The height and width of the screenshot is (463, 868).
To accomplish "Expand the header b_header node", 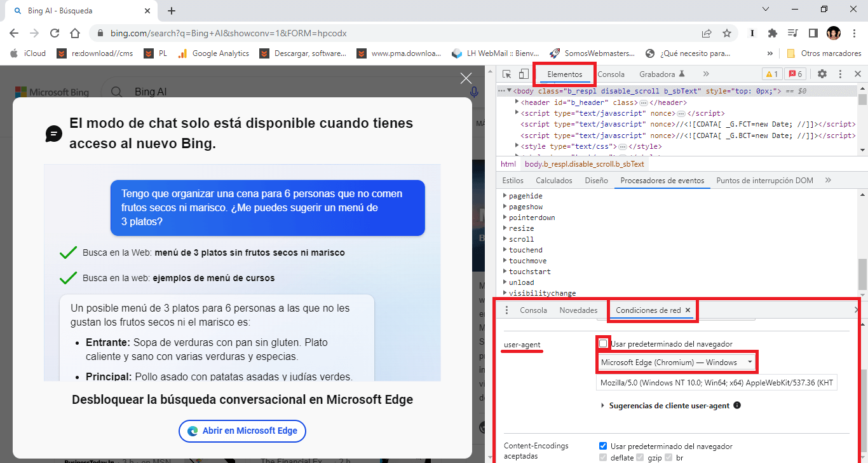I will point(517,102).
